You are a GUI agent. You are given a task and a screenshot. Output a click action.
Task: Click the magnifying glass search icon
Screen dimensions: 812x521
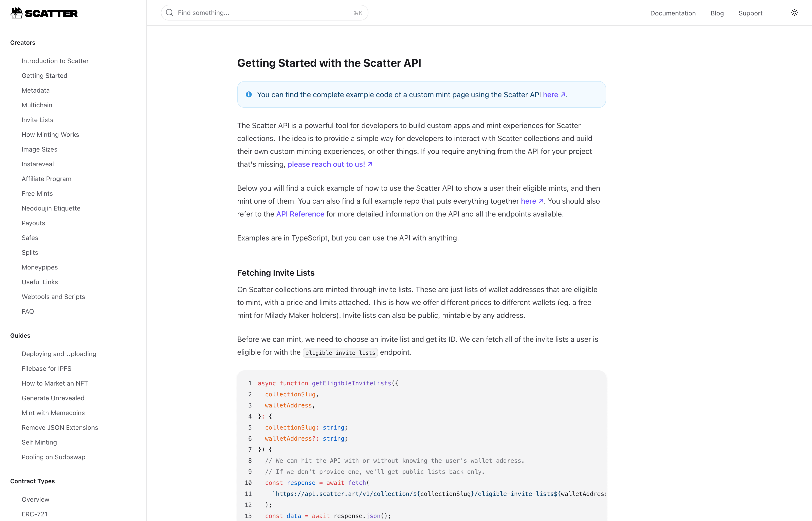[x=170, y=12]
